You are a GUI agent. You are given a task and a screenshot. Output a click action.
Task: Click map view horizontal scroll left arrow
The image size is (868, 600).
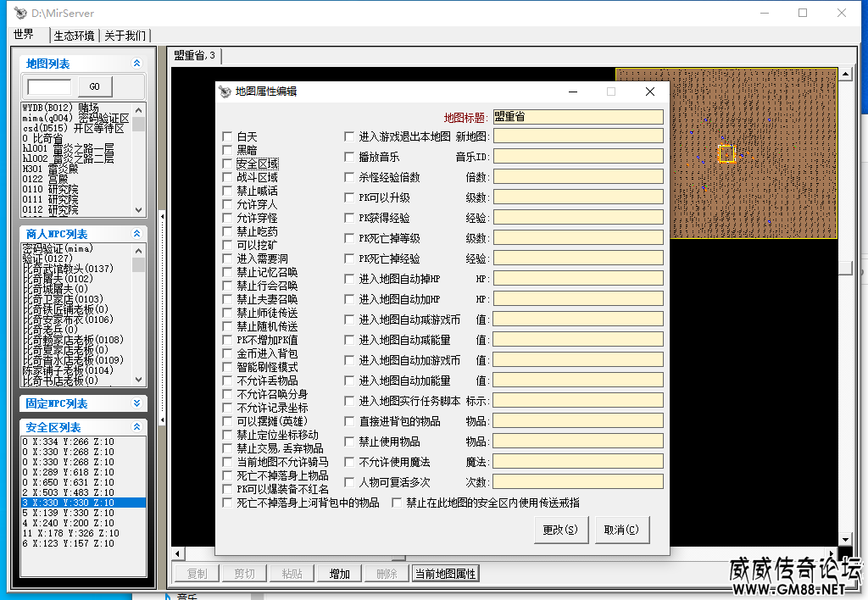coord(177,553)
